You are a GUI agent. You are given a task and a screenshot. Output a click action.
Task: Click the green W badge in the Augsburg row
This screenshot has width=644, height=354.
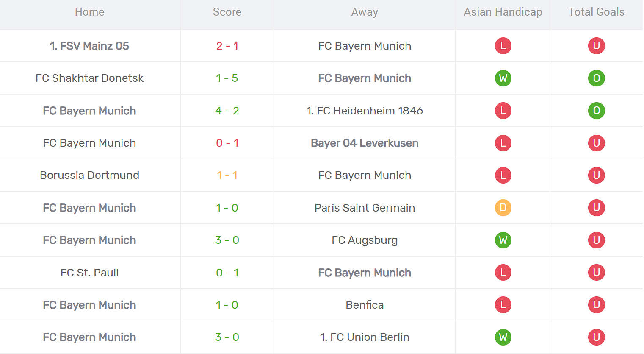coord(503,240)
